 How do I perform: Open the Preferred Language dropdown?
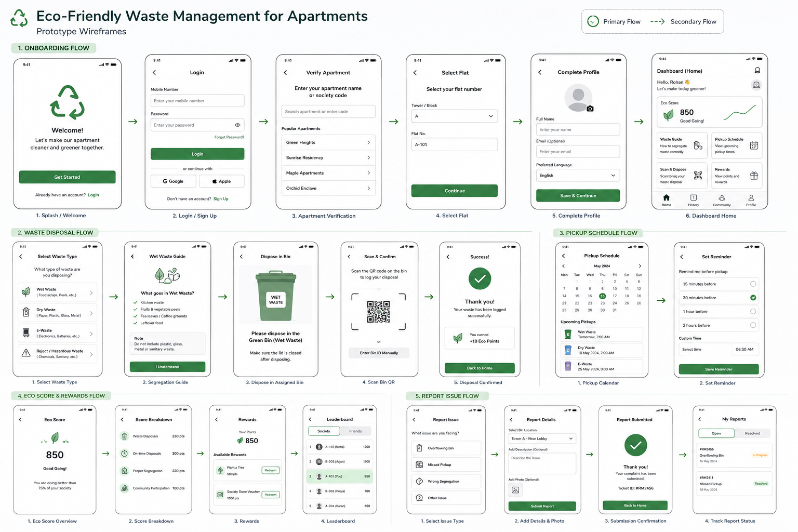coord(578,176)
